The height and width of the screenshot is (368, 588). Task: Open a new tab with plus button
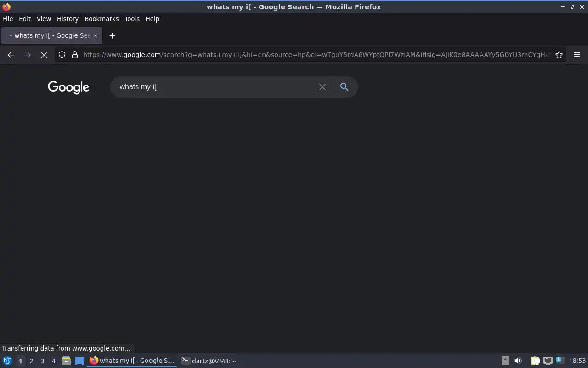112,35
